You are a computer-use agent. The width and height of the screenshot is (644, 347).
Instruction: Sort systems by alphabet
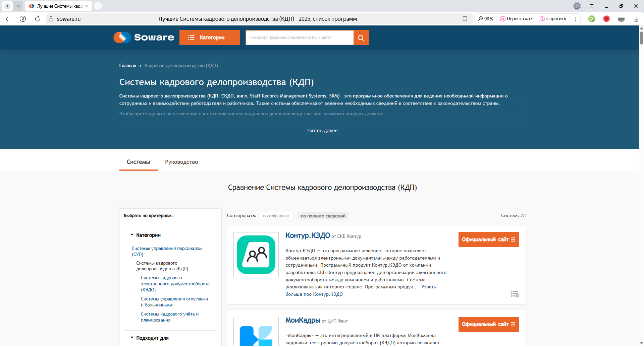point(276,216)
